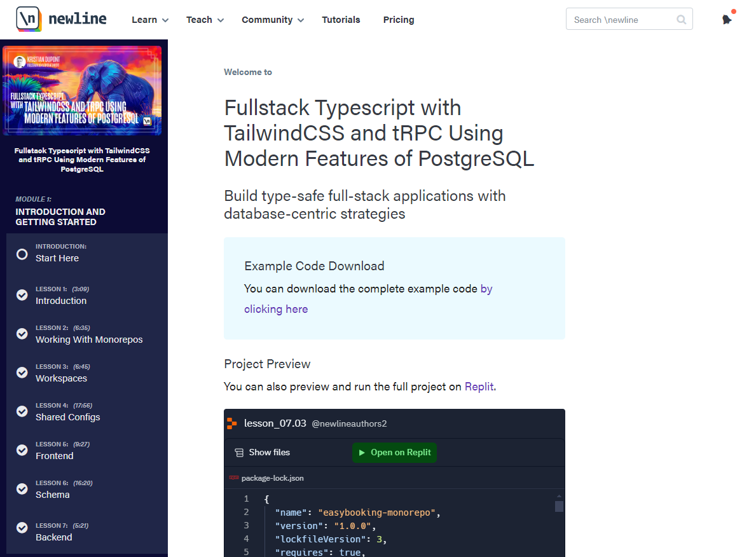The height and width of the screenshot is (557, 756).
Task: Toggle checkmark for Workspaces lesson
Action: pos(22,373)
